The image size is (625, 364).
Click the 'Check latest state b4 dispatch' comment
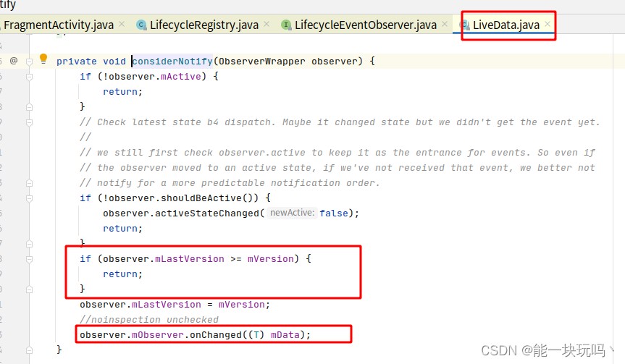(x=340, y=122)
